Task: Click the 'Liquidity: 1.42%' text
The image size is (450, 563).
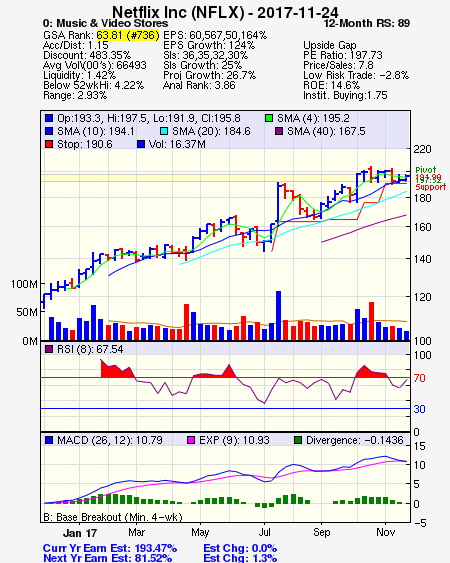Action: pyautogui.click(x=79, y=75)
